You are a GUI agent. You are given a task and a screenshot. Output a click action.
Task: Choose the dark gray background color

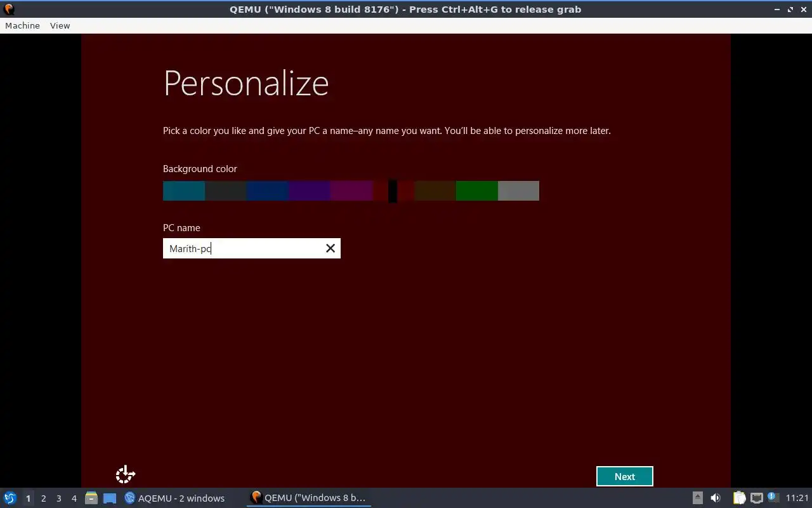point(226,190)
